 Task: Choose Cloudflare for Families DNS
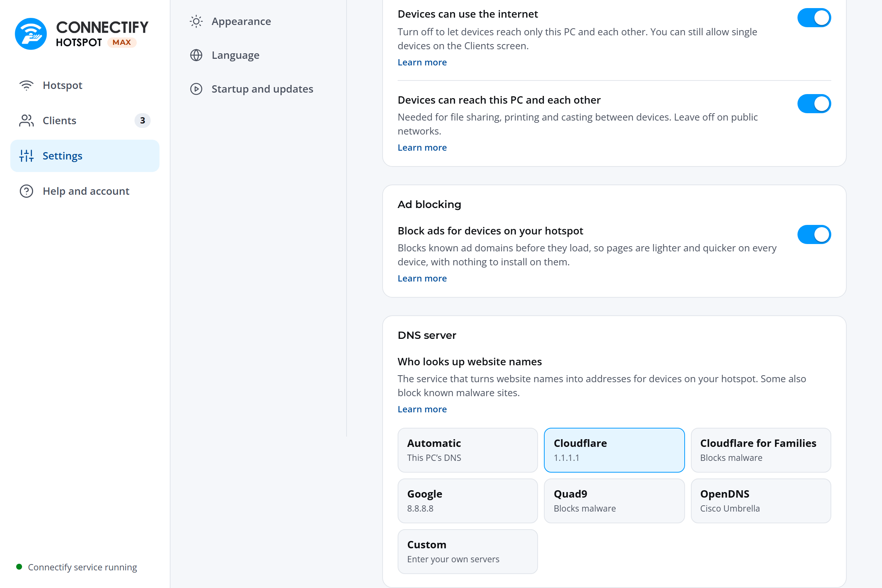[761, 450]
